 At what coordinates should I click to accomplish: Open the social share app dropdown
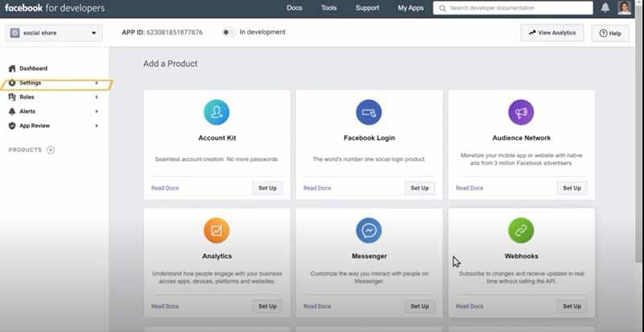click(x=54, y=33)
